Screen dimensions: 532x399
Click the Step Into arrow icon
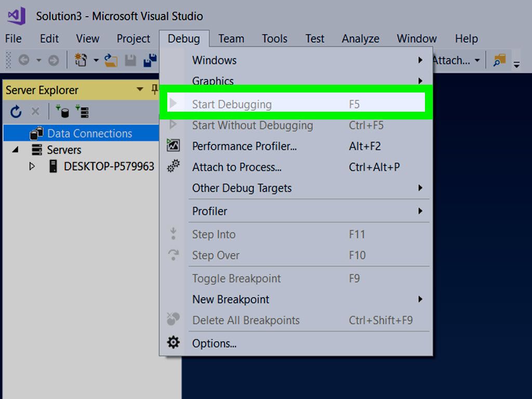tap(173, 234)
